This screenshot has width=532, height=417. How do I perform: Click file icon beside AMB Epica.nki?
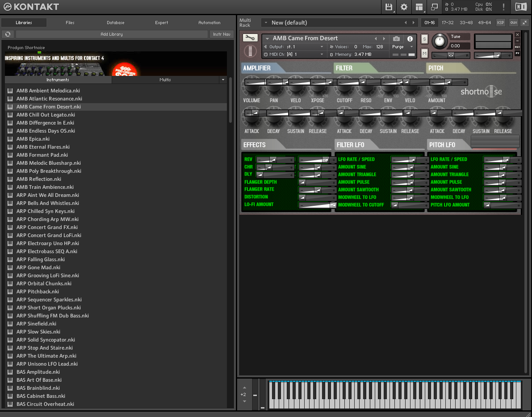10,139
